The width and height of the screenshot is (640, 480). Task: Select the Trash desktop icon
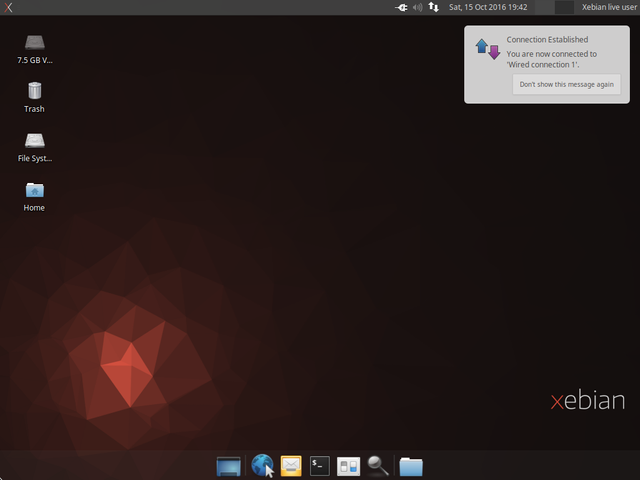[x=35, y=97]
